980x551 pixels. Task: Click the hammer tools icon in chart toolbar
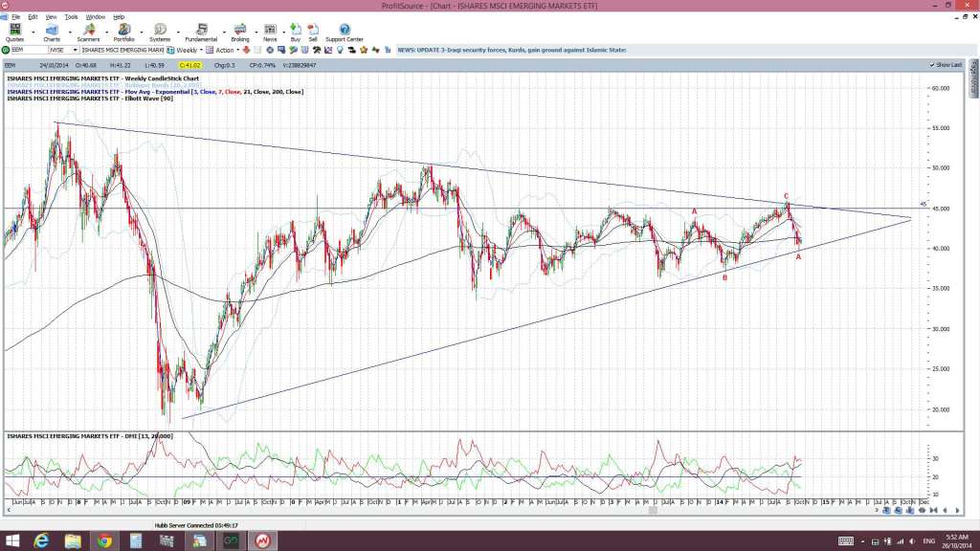316,50
